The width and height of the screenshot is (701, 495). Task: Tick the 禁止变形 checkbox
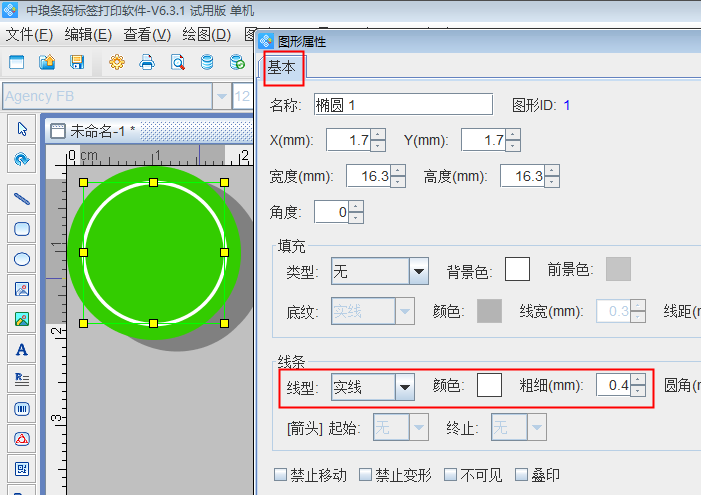(366, 475)
